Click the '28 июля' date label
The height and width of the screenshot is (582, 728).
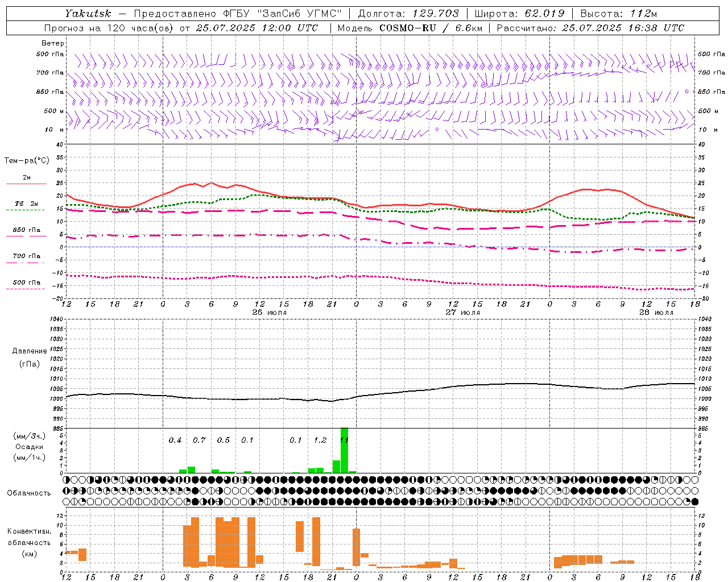tap(656, 313)
